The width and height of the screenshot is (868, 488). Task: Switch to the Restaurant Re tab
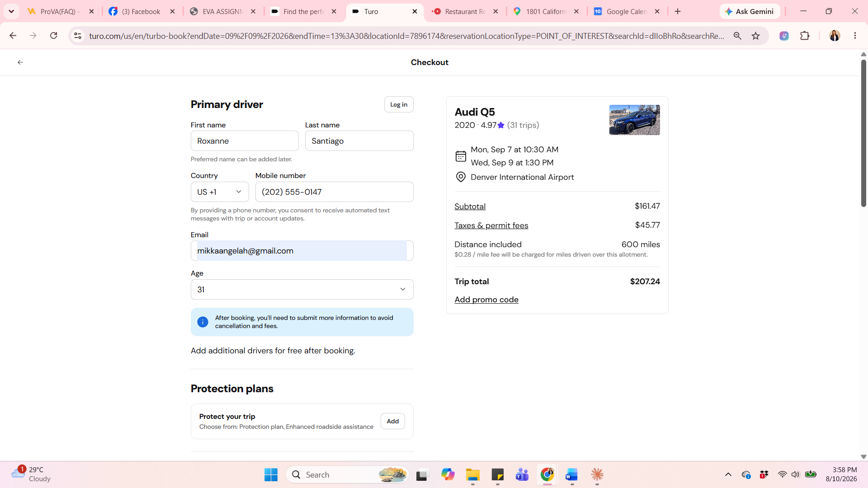coord(465,11)
